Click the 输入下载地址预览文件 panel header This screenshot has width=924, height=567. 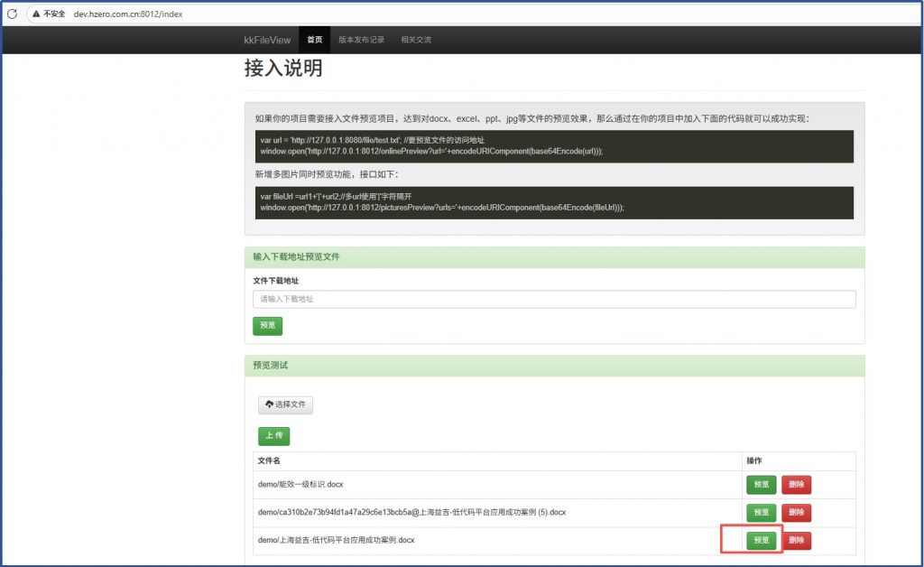coord(554,257)
